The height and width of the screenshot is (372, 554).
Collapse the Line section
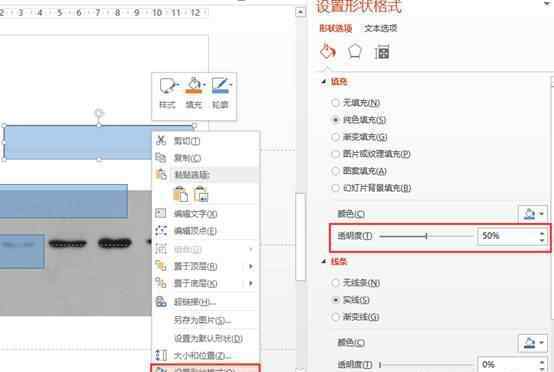tap(324, 261)
